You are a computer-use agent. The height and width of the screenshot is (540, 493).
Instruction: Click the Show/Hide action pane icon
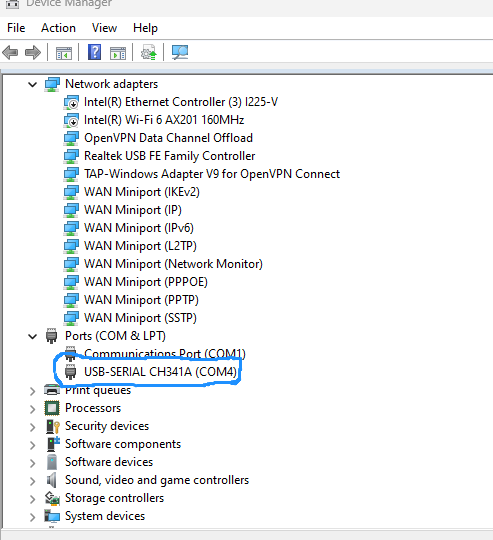coord(118,53)
